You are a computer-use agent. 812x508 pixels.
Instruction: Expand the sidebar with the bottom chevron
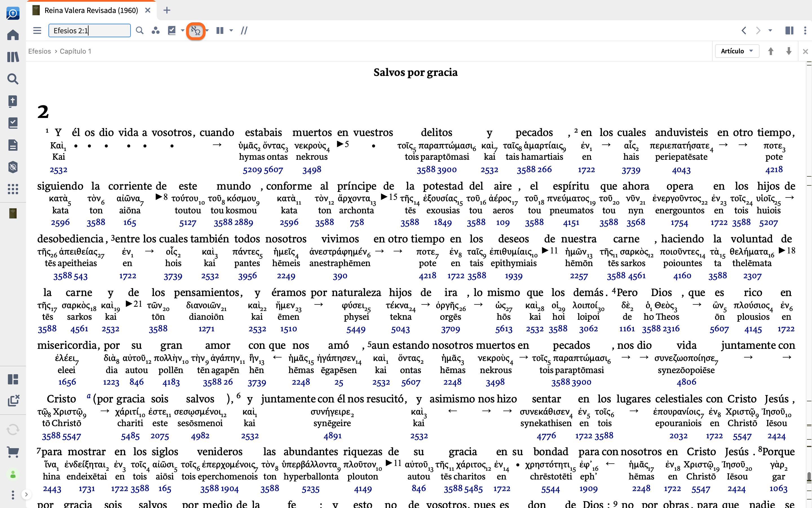(x=26, y=494)
